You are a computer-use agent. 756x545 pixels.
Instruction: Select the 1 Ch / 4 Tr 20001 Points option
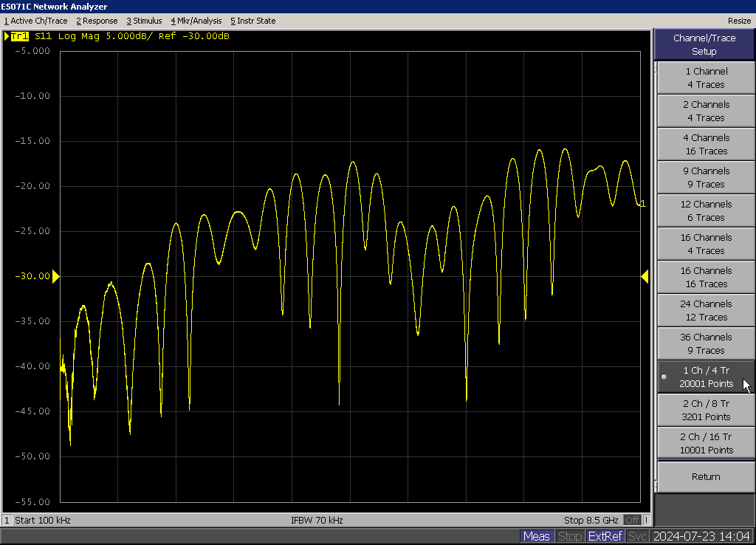706,377
